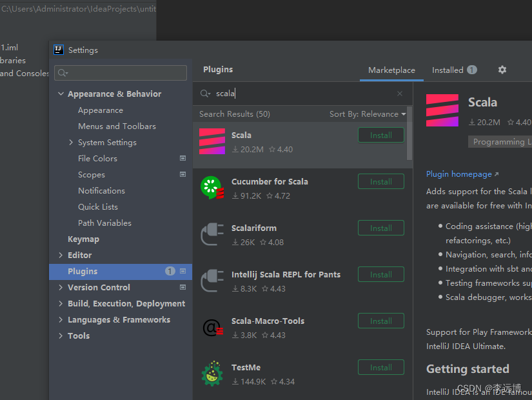The height and width of the screenshot is (400, 532).
Task: Select Plugins settings item
Action: click(x=121, y=272)
